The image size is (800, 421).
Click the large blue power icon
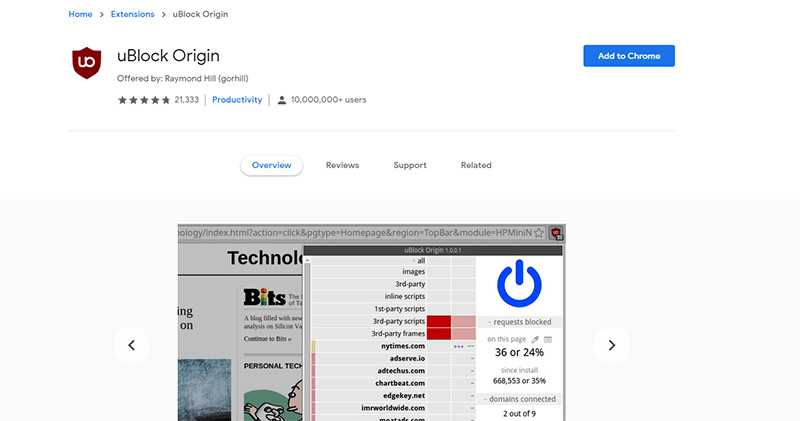point(519,283)
